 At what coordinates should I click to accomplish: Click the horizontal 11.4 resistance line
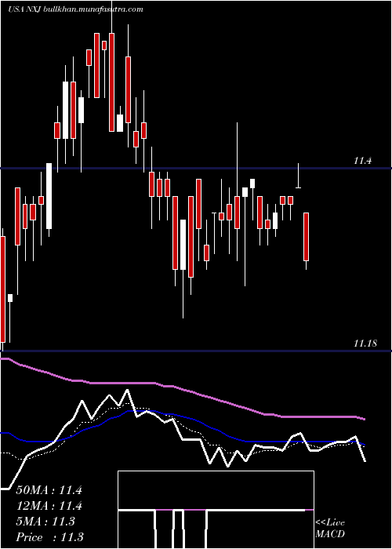(196, 169)
